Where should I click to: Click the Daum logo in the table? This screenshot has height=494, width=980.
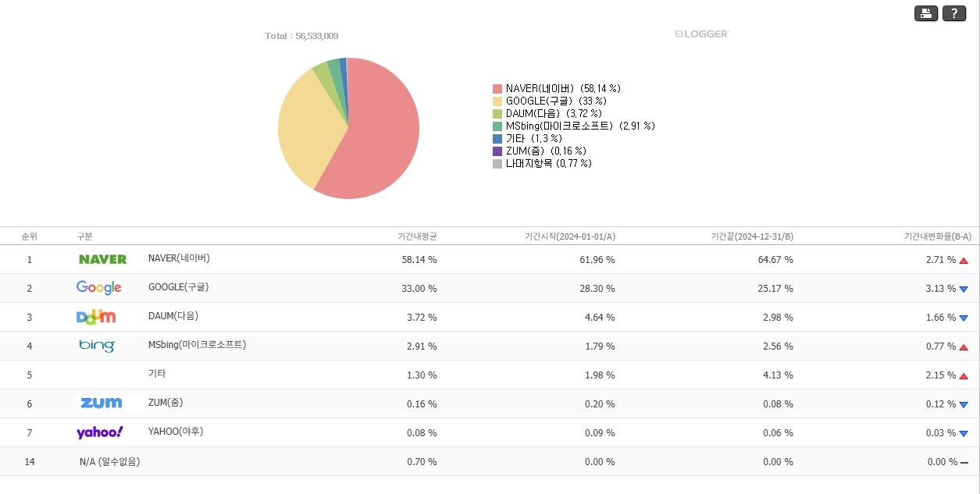[96, 316]
